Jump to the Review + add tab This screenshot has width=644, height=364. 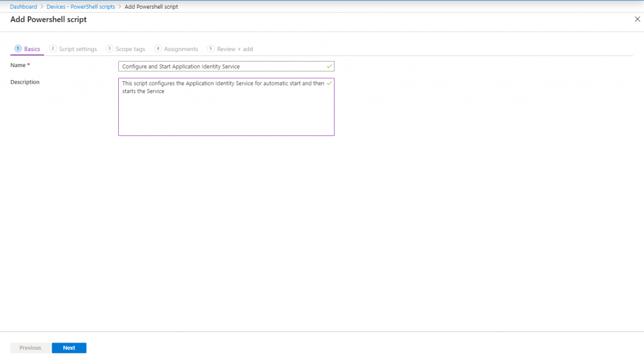235,49
